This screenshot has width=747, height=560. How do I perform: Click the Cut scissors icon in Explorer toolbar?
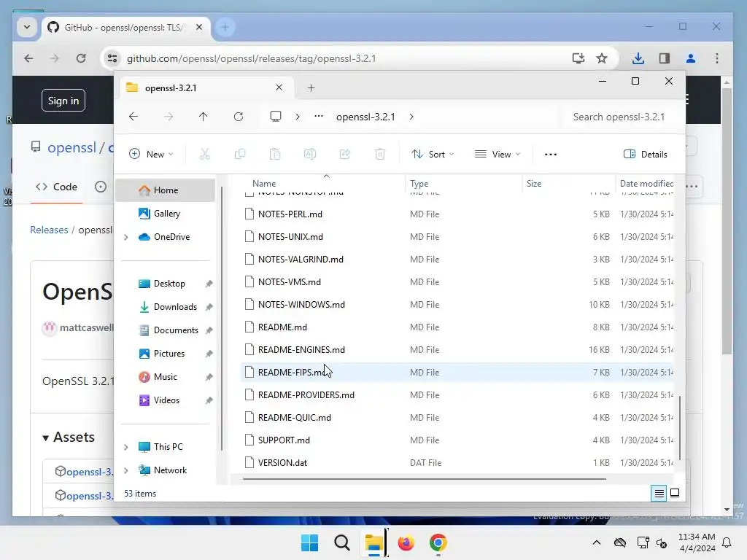[x=205, y=155]
